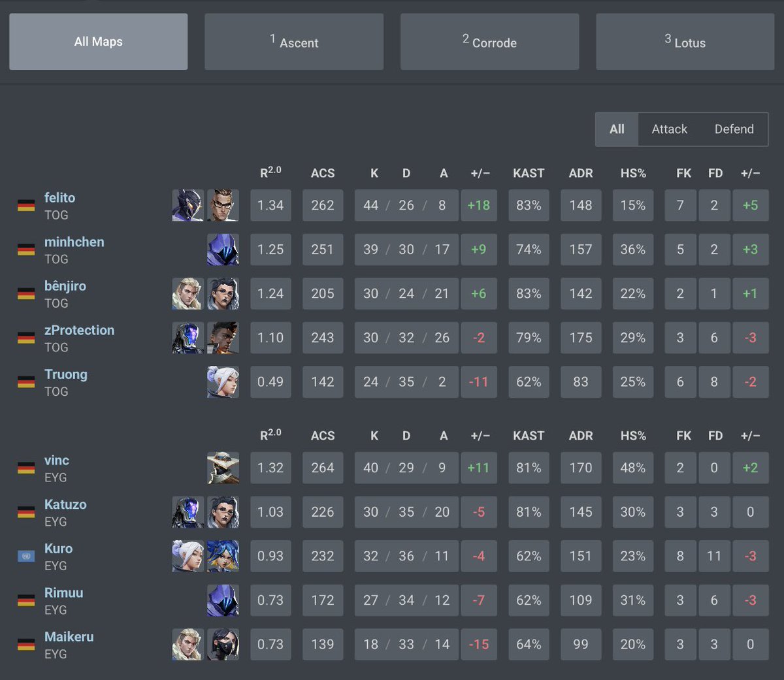Click Rimuu's Omen agent icon
The width and height of the screenshot is (784, 680).
[223, 600]
